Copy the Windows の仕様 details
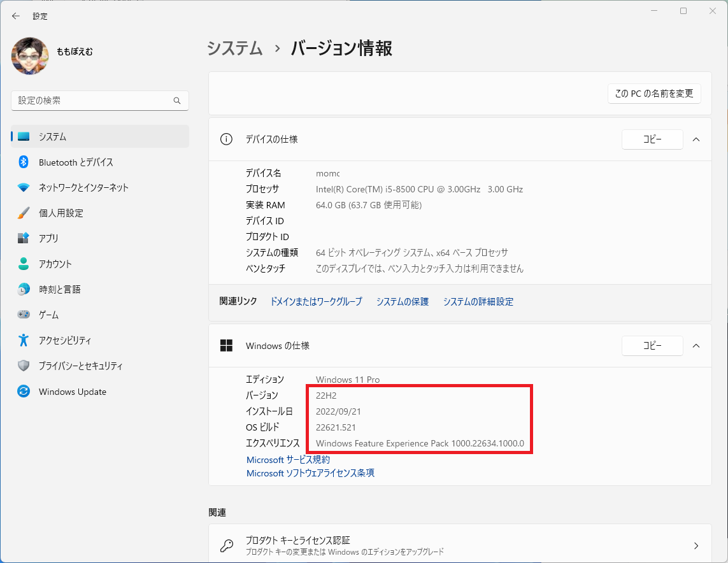 [x=652, y=346]
